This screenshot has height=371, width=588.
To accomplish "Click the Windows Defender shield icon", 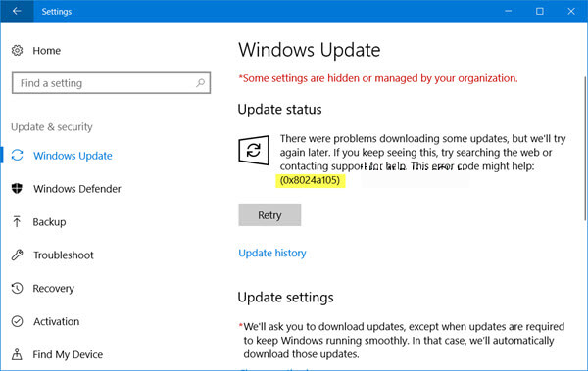I will (x=17, y=188).
